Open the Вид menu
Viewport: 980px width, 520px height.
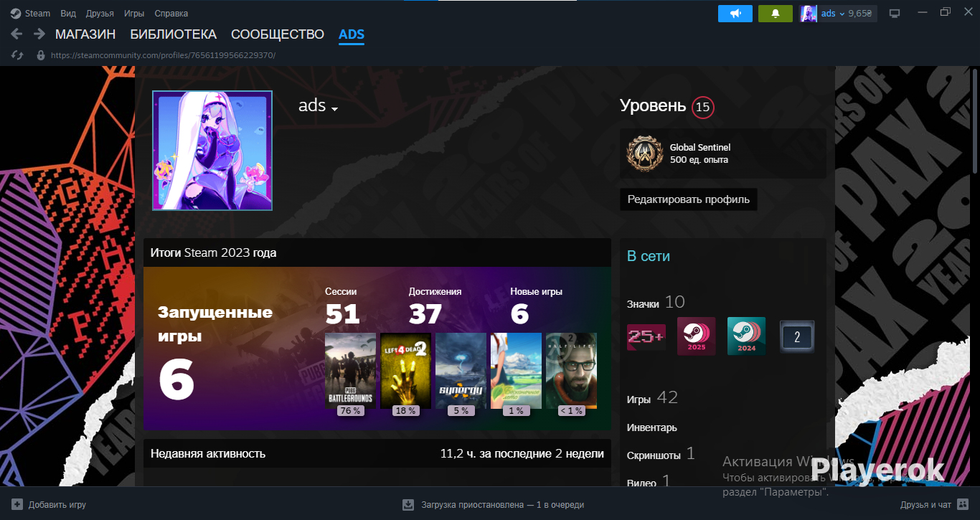pos(68,14)
